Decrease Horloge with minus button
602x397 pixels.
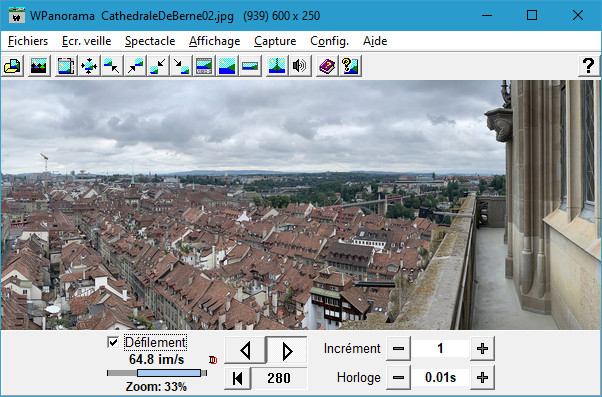click(x=398, y=378)
